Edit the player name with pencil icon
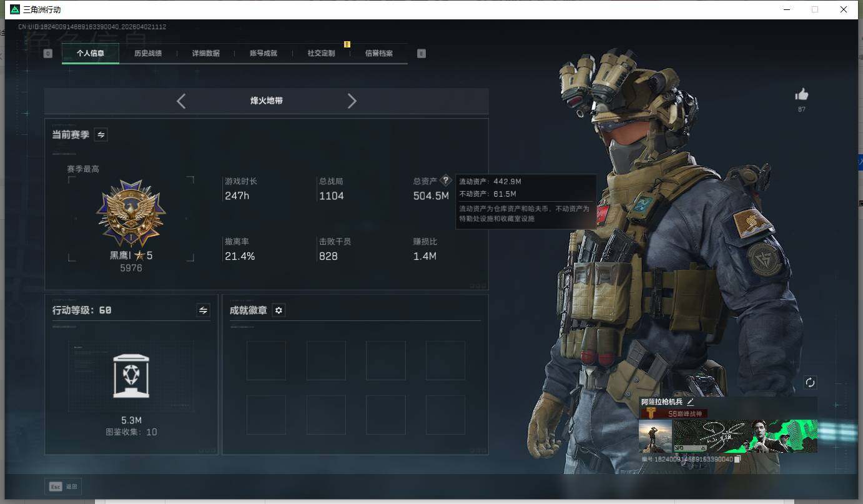This screenshot has width=863, height=504. 691,402
